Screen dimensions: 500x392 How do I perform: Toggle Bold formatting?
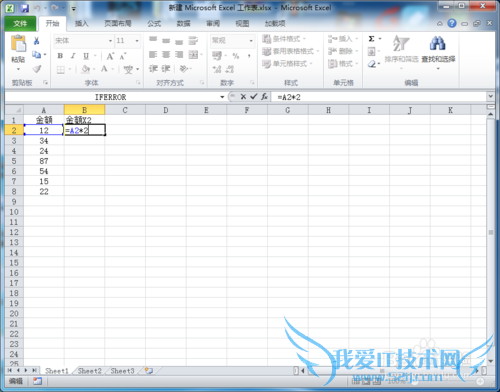60,56
